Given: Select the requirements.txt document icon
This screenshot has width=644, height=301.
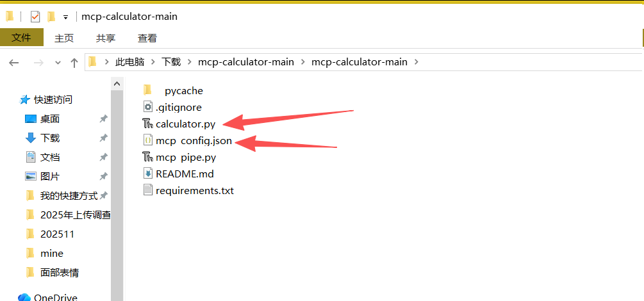Looking at the screenshot, I should pyautogui.click(x=148, y=190).
